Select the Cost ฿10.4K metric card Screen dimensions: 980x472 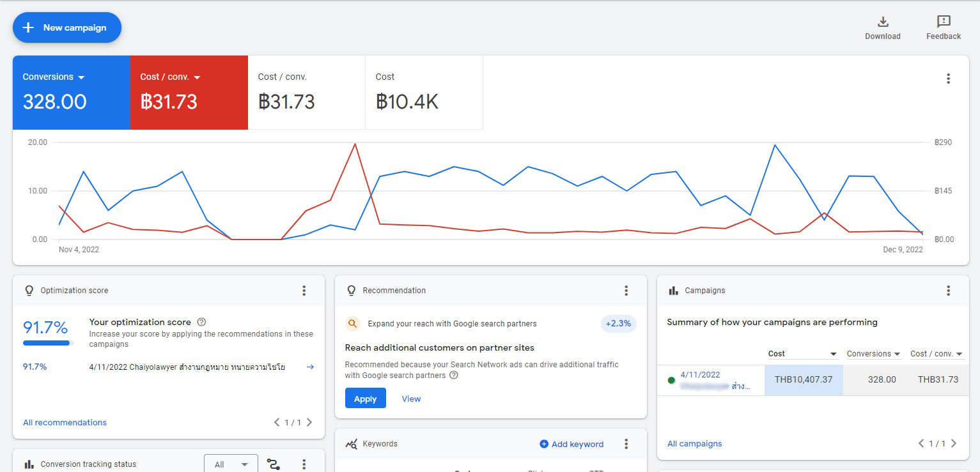tap(424, 93)
